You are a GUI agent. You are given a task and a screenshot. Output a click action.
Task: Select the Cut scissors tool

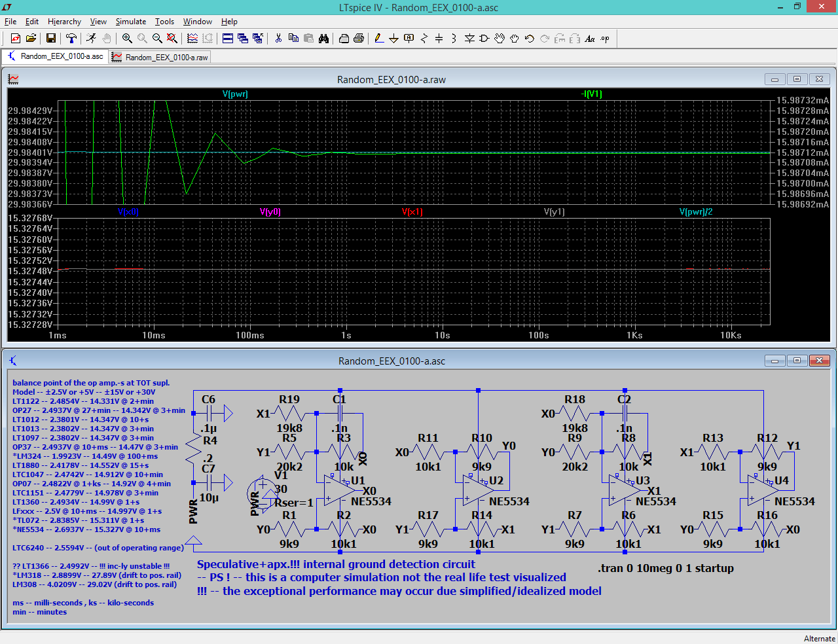[x=278, y=39]
